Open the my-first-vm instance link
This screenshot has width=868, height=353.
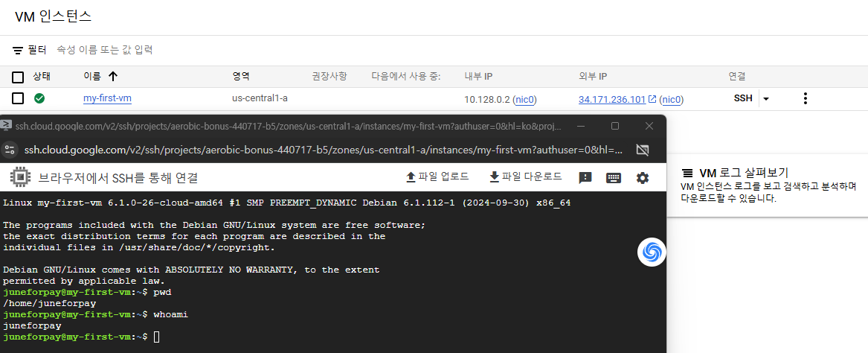[107, 98]
